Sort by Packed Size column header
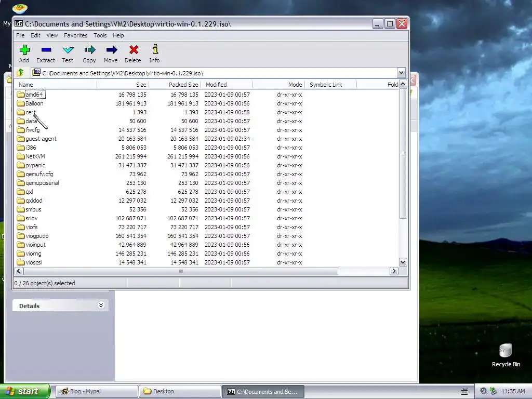The width and height of the screenshot is (532, 399). click(175, 85)
